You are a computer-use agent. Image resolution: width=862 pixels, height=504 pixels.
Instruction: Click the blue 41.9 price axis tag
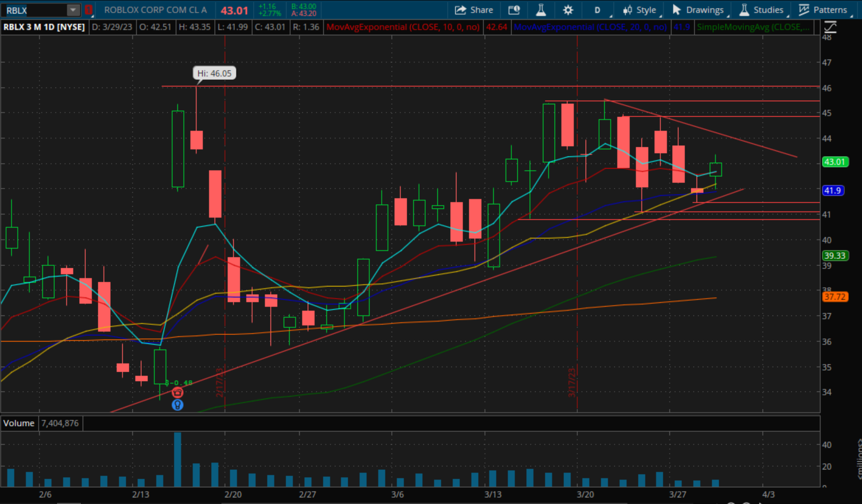pyautogui.click(x=833, y=191)
